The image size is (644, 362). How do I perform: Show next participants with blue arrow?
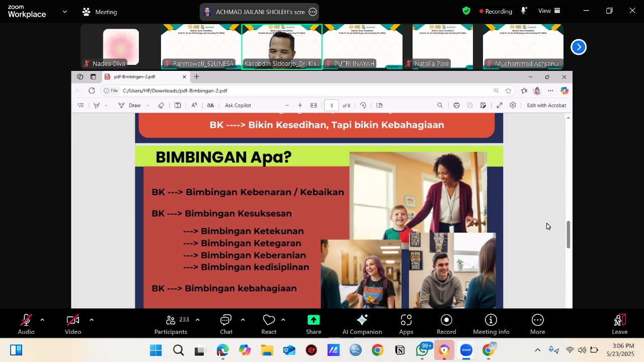pos(579,47)
